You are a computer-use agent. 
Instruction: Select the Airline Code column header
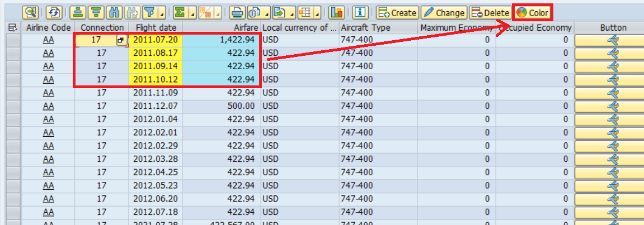coord(48,28)
